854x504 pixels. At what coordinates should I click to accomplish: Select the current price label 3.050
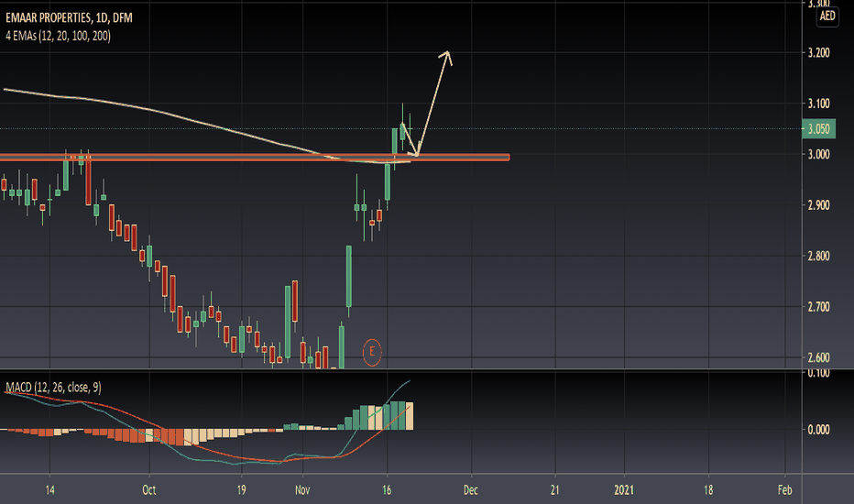click(818, 129)
